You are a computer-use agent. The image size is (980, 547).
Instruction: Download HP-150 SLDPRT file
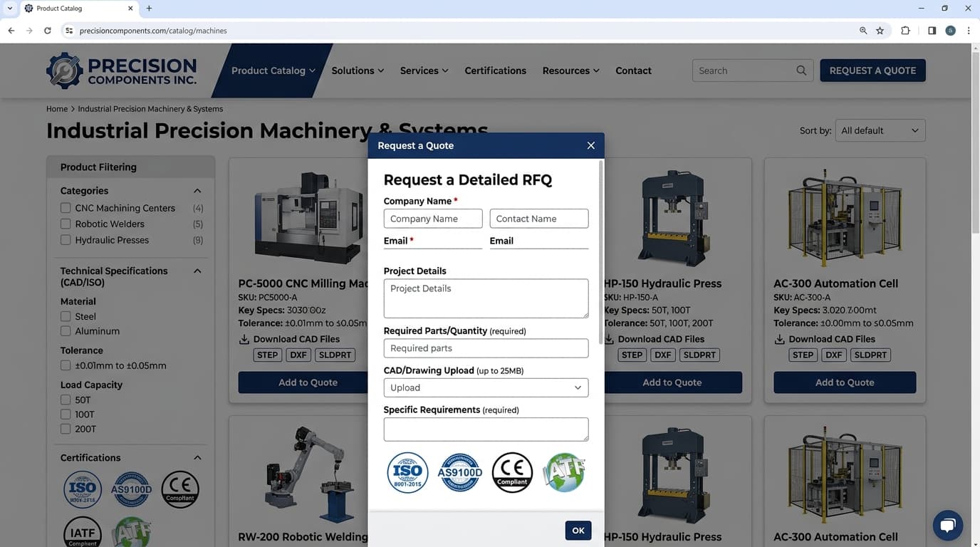point(699,355)
